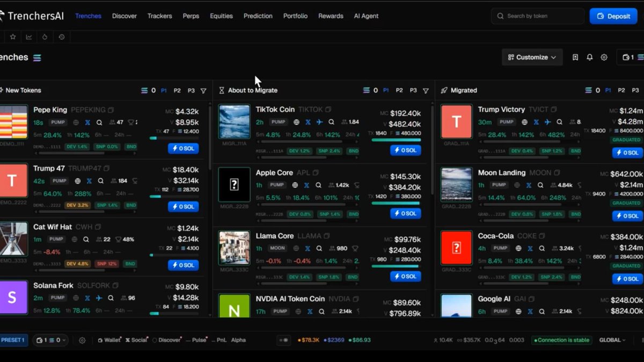
Task: Open notifications bell icon
Action: pos(590,57)
